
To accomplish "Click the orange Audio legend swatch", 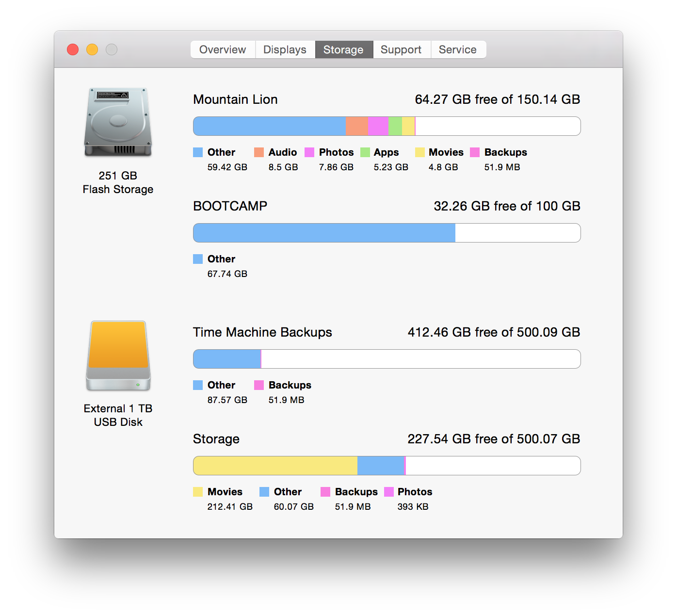I will click(259, 152).
